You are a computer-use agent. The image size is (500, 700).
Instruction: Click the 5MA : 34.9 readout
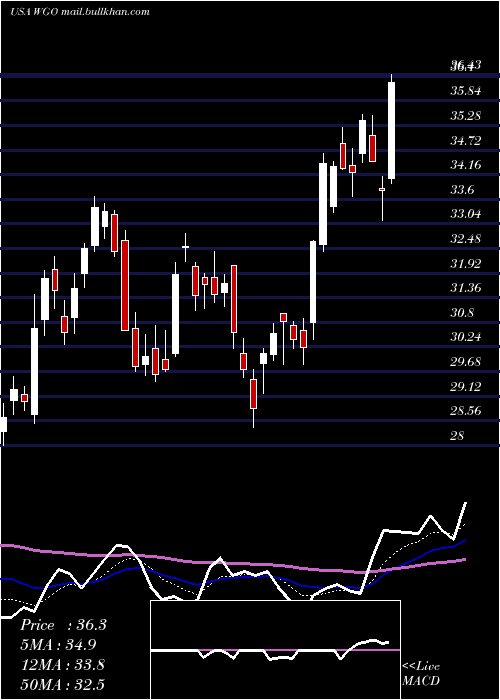(58, 645)
